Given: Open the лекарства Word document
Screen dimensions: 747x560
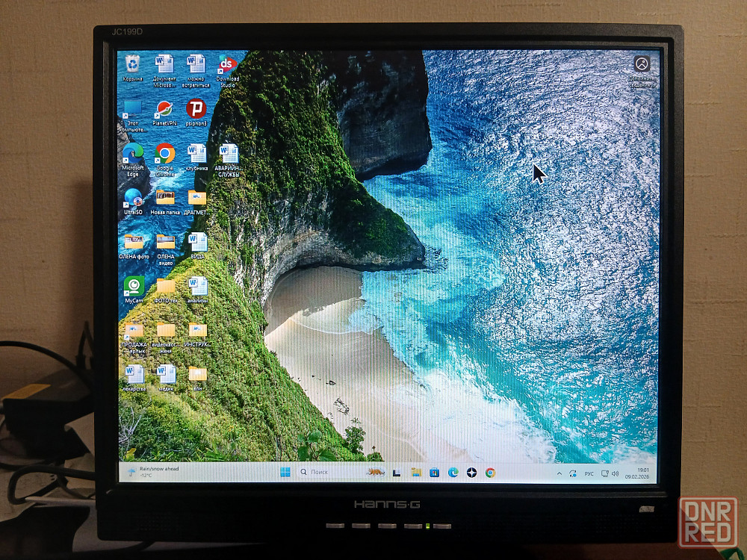Looking at the screenshot, I should [x=134, y=375].
